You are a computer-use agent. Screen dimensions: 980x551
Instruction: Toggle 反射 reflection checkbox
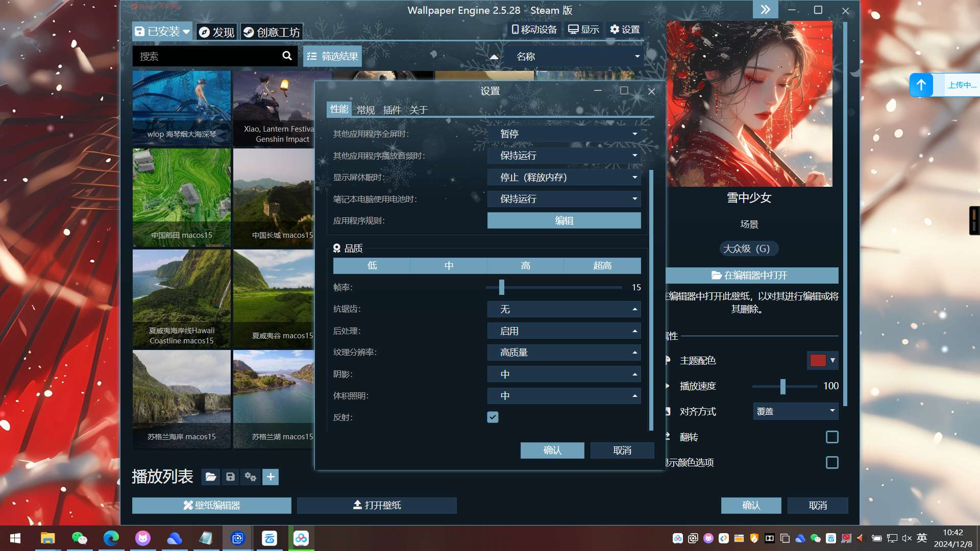[x=493, y=417]
